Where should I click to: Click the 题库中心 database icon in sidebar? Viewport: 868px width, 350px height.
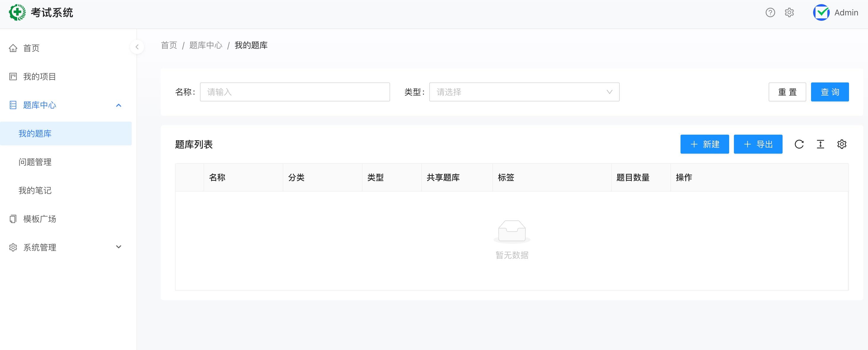[x=13, y=105]
